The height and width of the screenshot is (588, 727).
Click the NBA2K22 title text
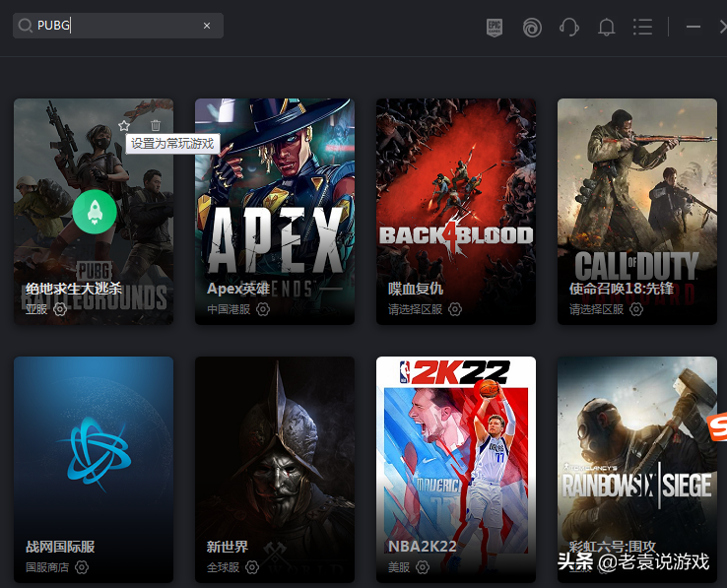(x=423, y=547)
